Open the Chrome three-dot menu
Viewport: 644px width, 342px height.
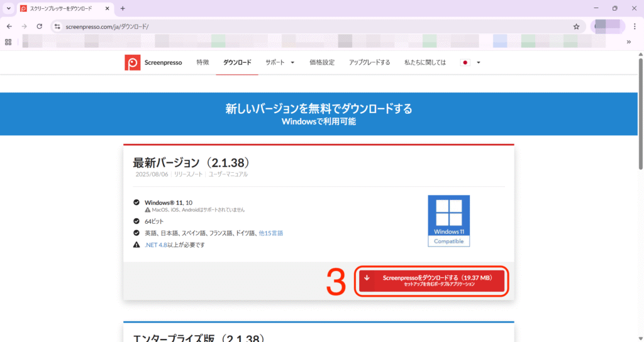point(635,26)
